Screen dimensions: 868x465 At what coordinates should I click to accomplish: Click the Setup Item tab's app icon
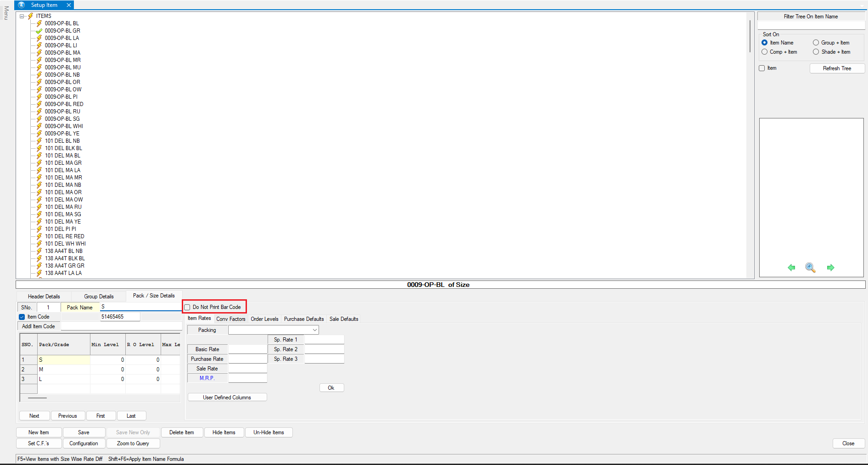[22, 5]
